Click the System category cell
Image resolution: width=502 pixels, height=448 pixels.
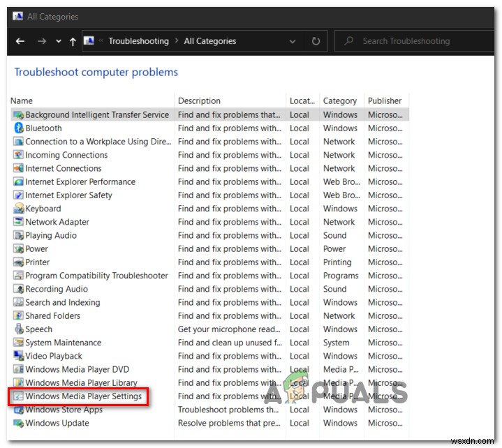coord(336,343)
